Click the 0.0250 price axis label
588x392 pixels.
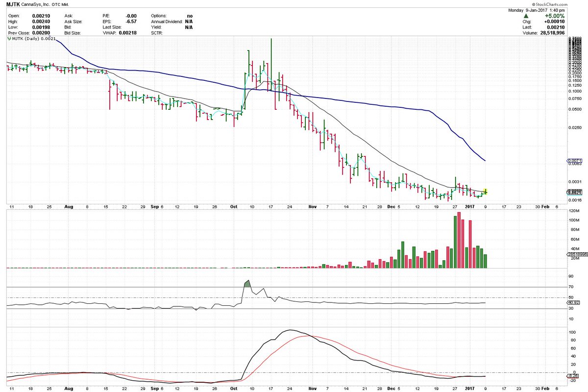[574, 128]
